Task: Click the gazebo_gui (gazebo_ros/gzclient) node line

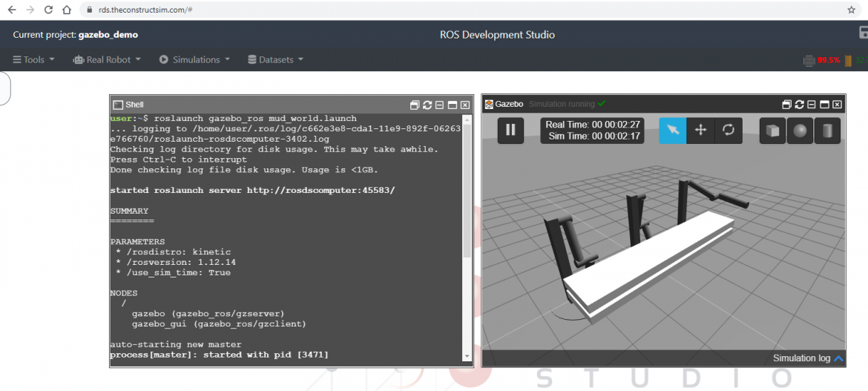Action: click(219, 323)
